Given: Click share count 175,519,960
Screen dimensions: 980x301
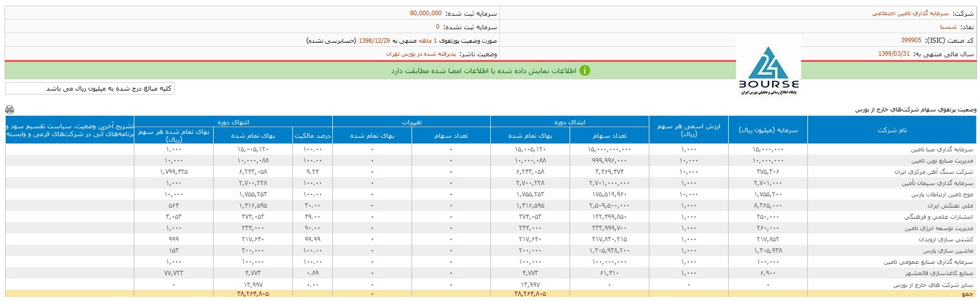Looking at the screenshot, I should pos(609,194).
